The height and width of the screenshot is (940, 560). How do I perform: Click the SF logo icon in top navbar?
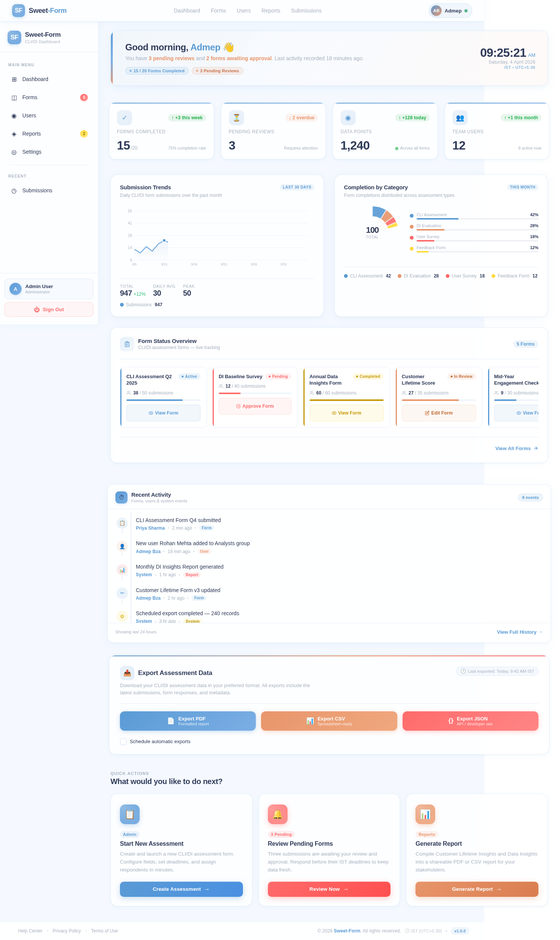pos(19,11)
